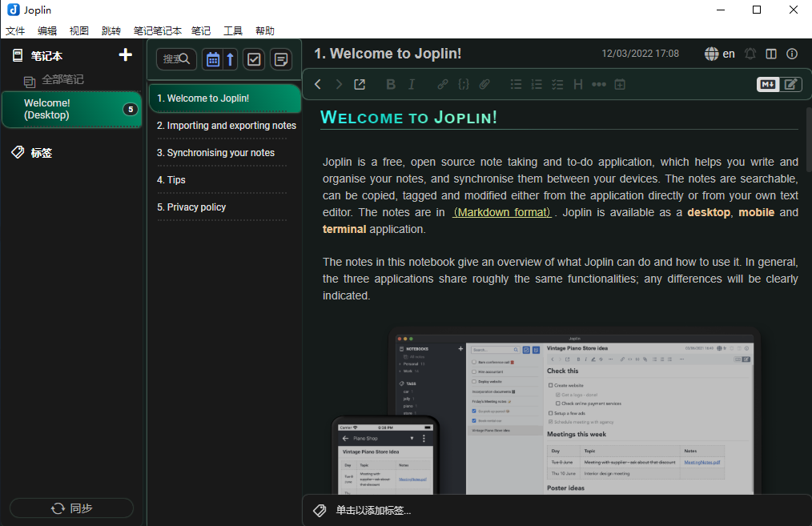Click the set alarm bell icon

[x=750, y=54]
